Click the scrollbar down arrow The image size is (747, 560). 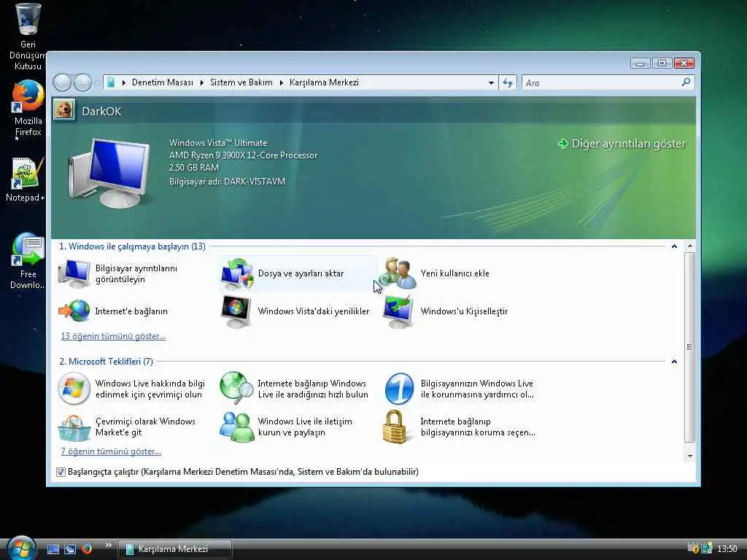(x=690, y=456)
